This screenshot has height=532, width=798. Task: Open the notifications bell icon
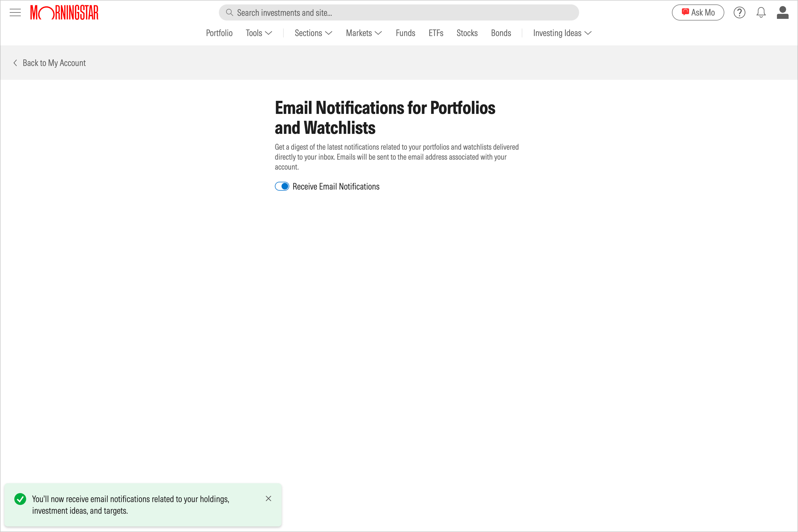(x=761, y=12)
